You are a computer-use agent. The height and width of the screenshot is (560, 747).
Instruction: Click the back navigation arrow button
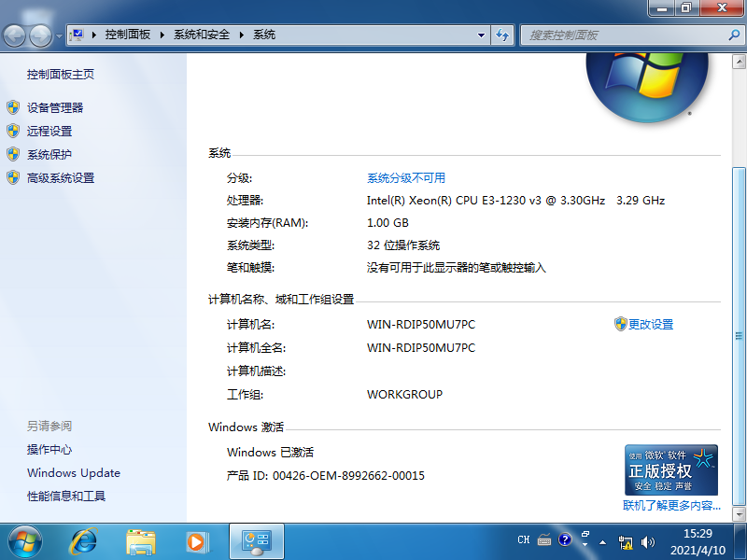tap(15, 35)
